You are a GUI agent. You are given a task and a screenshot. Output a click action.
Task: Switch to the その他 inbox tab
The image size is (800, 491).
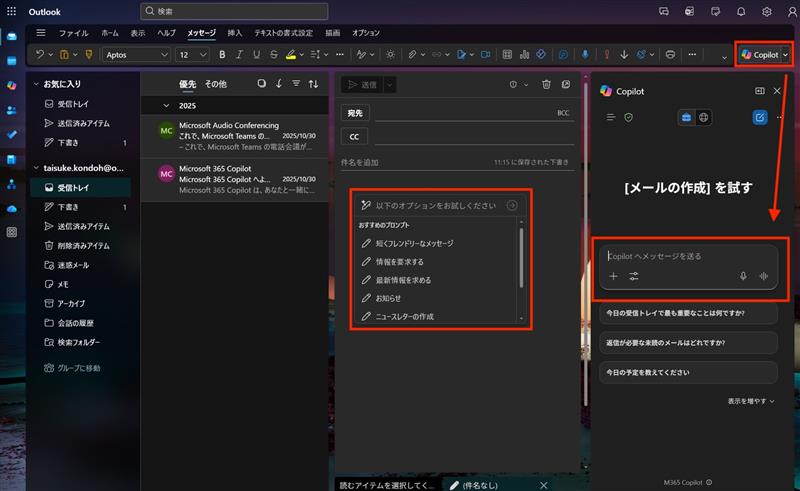(216, 84)
